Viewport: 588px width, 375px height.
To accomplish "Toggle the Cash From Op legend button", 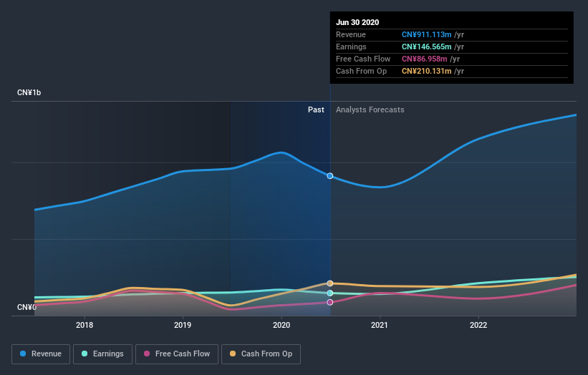I will [261, 354].
